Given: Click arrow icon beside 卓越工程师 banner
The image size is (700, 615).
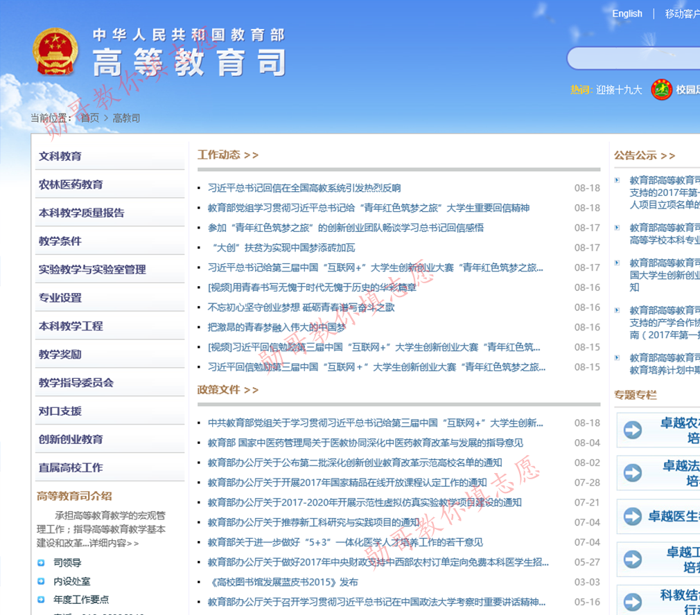Looking at the screenshot, I should click(x=633, y=559).
